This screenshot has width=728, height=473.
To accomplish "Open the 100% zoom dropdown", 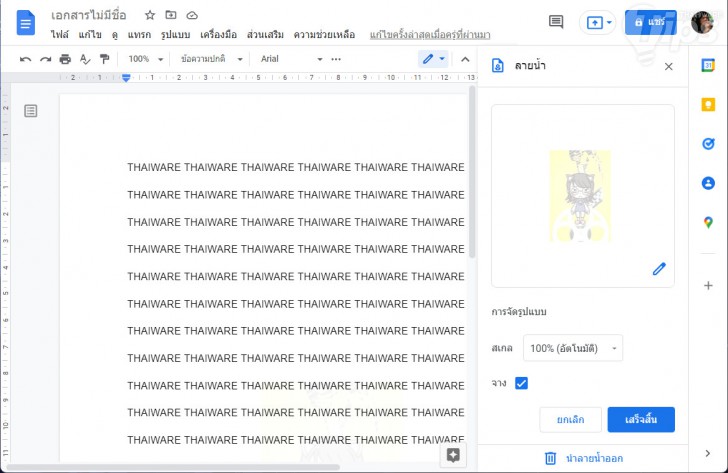I will (x=145, y=59).
